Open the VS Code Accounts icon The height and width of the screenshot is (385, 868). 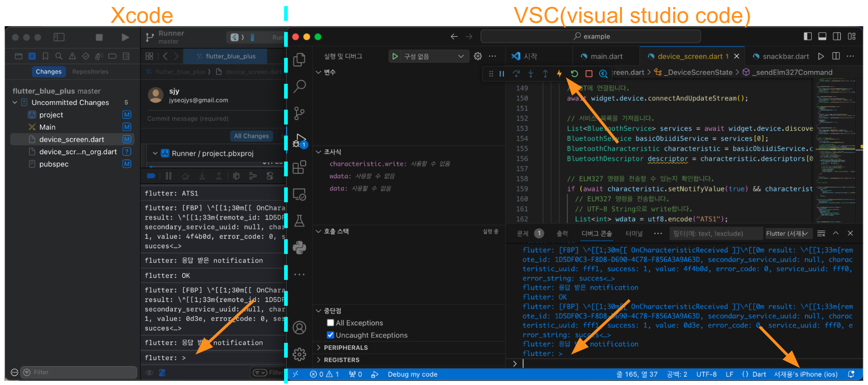299,328
